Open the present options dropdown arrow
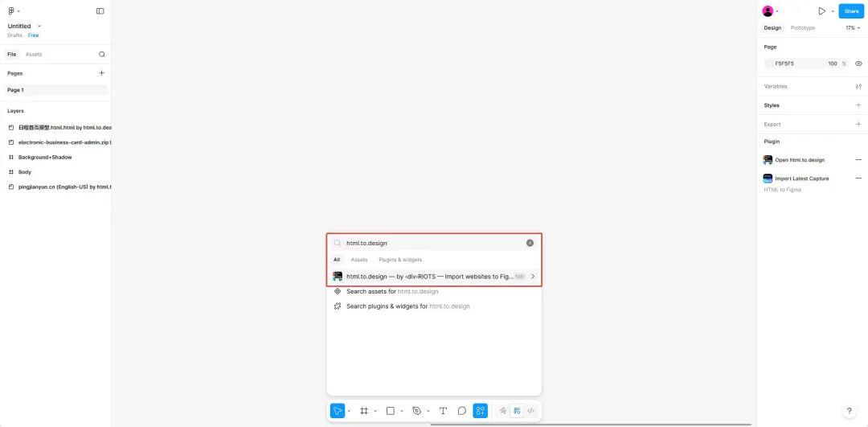868x427 pixels. pos(833,11)
